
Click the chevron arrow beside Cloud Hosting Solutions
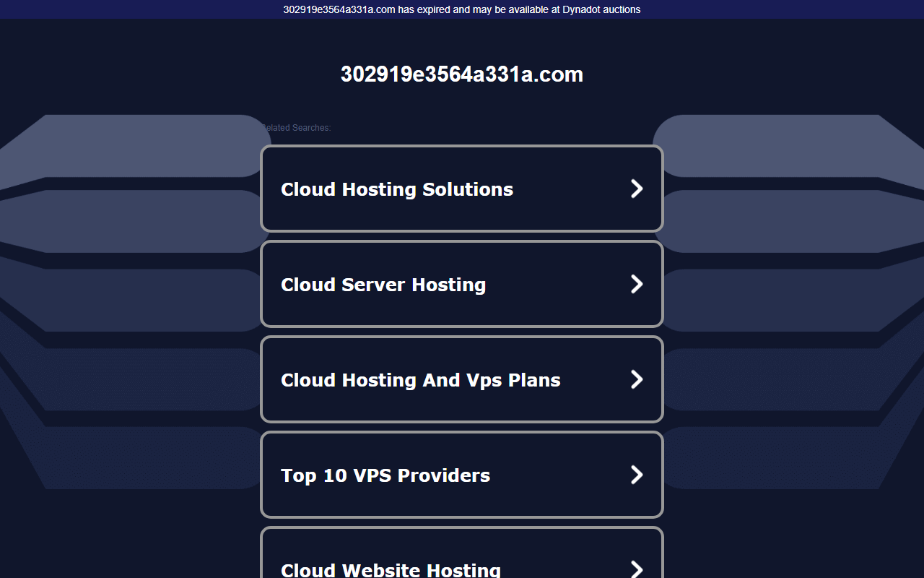[637, 189]
